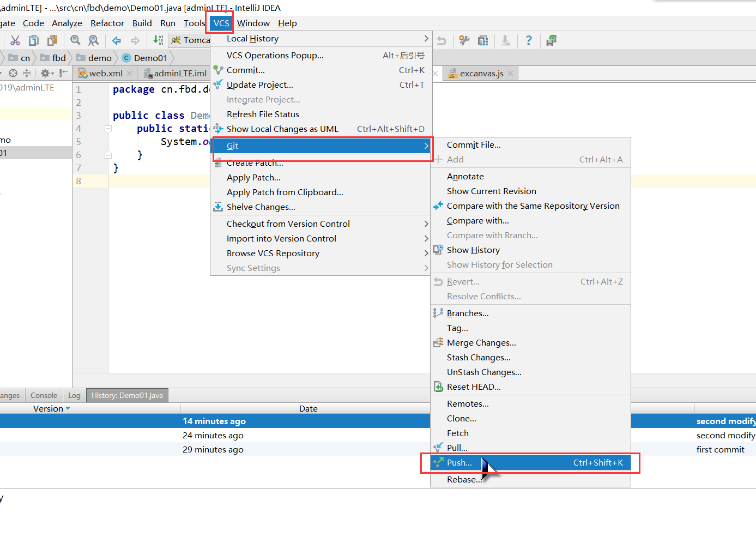Image resolution: width=756 pixels, height=543 pixels.
Task: Open Settings via the wrench icon
Action: (463, 40)
